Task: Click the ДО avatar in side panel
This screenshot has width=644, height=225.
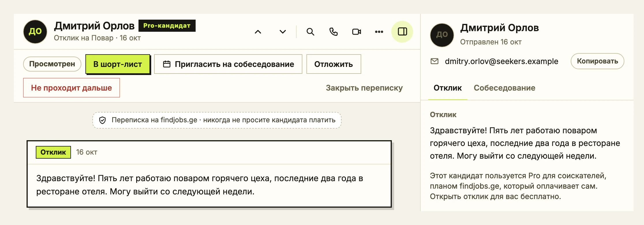Action: point(442,35)
